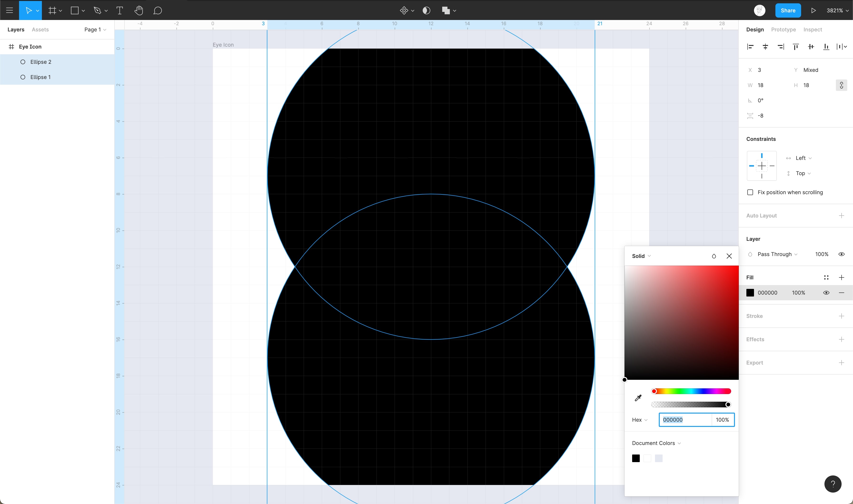Screen dimensions: 853x504
Task: Toggle layer visibility eye icon
Action: 841,254
